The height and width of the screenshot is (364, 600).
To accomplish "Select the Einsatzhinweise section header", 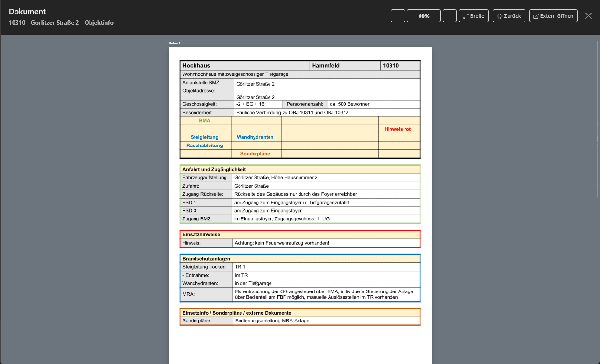I will coord(201,234).
